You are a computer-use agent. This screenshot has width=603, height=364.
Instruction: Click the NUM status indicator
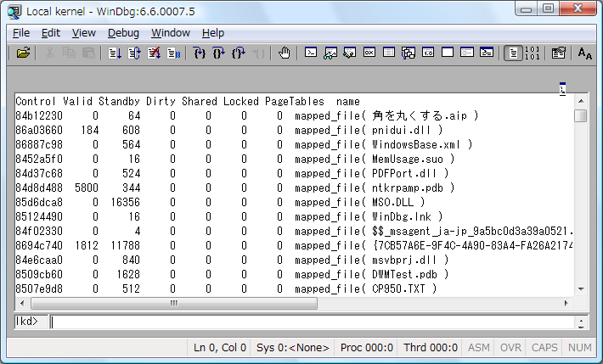[579, 348]
